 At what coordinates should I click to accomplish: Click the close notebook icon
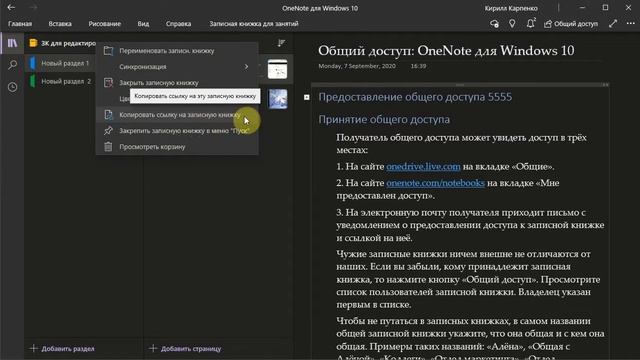(108, 82)
